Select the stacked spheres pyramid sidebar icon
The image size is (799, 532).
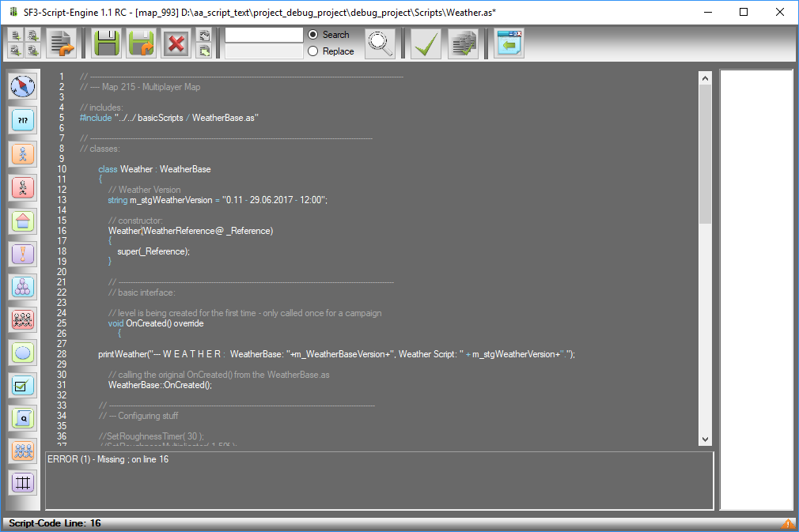pyautogui.click(x=23, y=287)
